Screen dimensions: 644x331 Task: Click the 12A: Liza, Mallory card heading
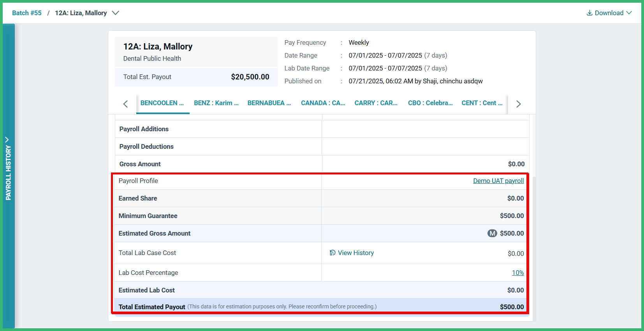pos(158,46)
